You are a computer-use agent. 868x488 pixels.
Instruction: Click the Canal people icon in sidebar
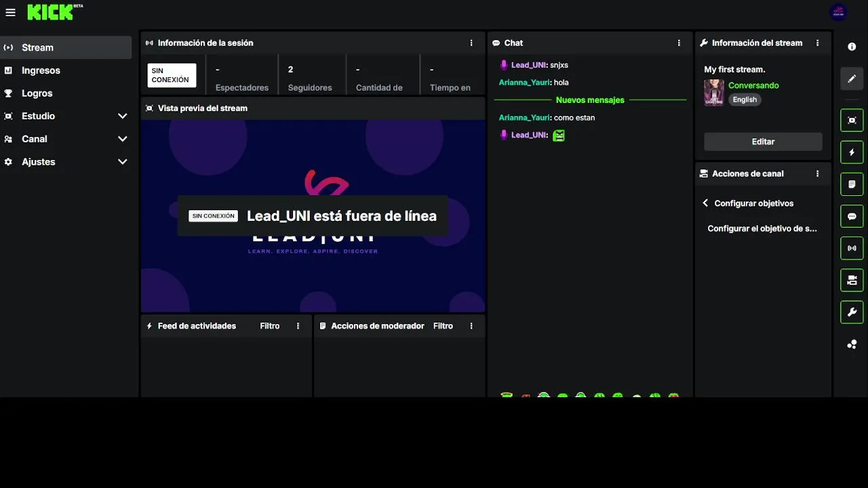8,139
